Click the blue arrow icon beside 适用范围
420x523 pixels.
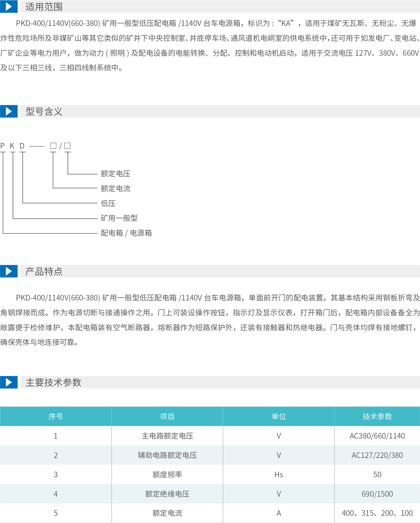9,6
